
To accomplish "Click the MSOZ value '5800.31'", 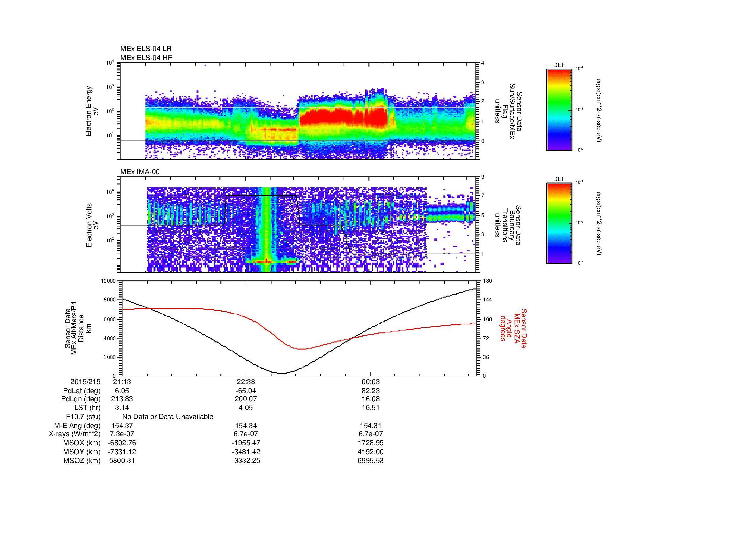I will [122, 461].
